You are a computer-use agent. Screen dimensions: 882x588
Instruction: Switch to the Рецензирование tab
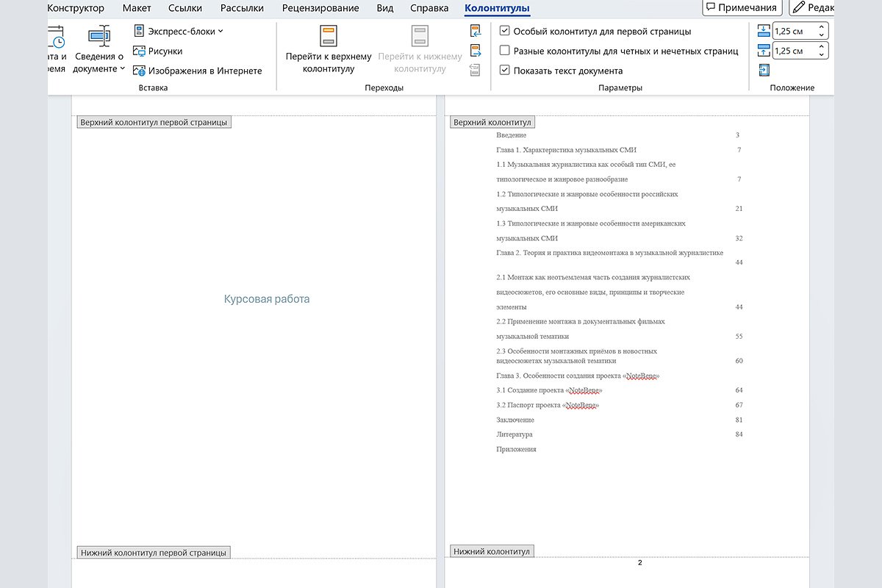[x=320, y=8]
